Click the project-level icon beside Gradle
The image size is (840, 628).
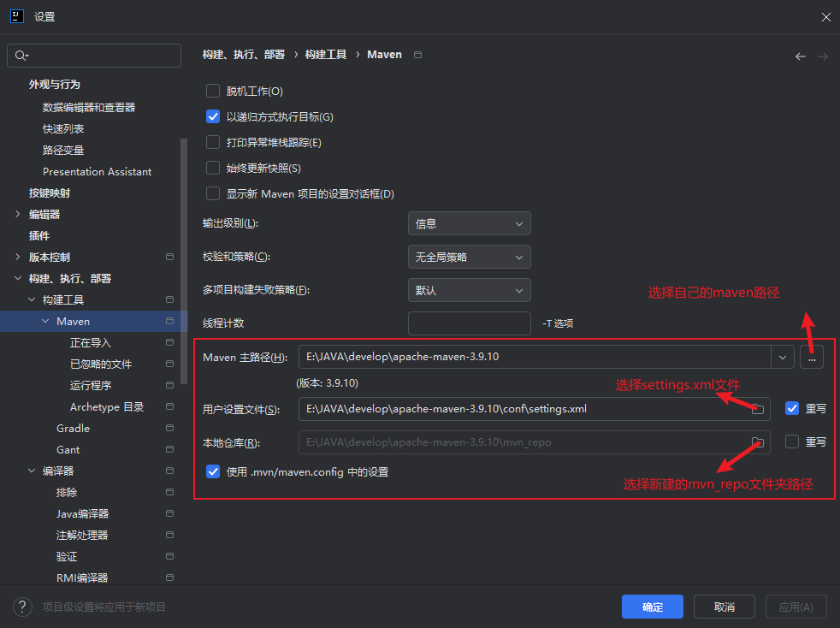[x=169, y=429]
